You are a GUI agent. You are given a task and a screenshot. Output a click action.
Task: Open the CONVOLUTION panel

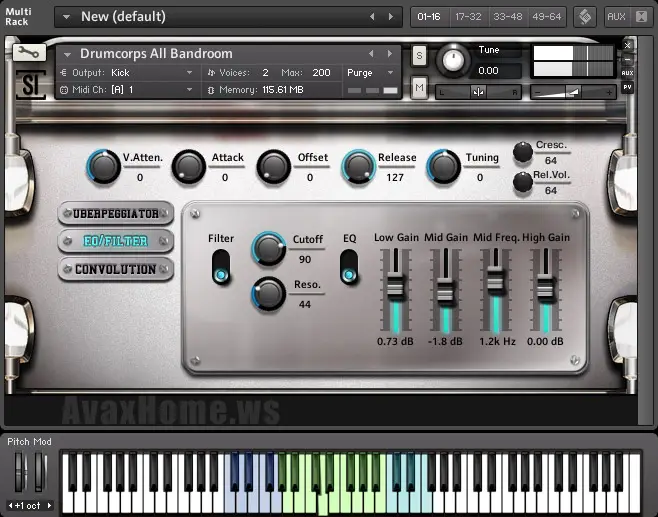116,269
